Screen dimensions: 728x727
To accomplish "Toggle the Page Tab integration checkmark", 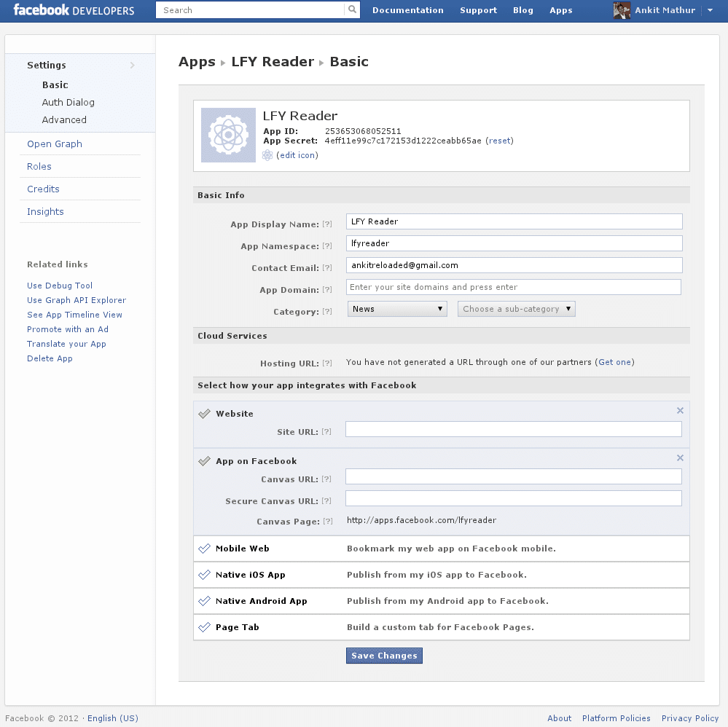I will tap(204, 627).
